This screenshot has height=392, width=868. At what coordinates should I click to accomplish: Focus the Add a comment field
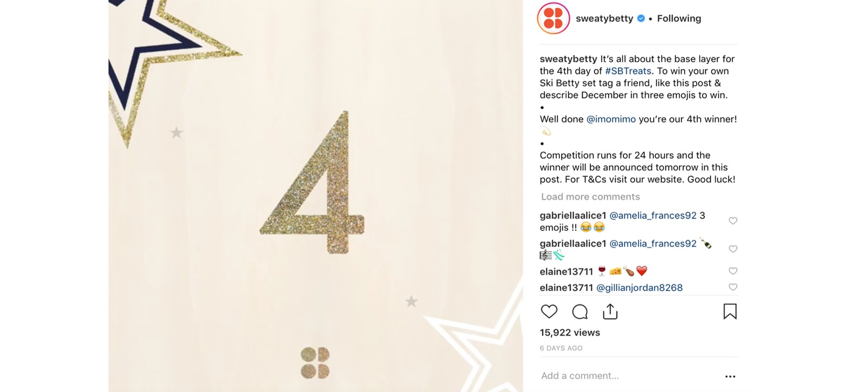point(628,376)
